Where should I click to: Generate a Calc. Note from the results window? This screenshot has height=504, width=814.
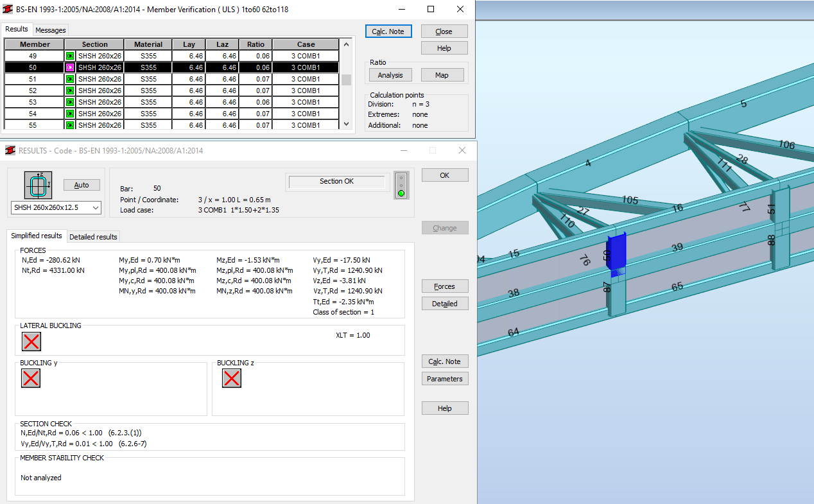coord(445,361)
